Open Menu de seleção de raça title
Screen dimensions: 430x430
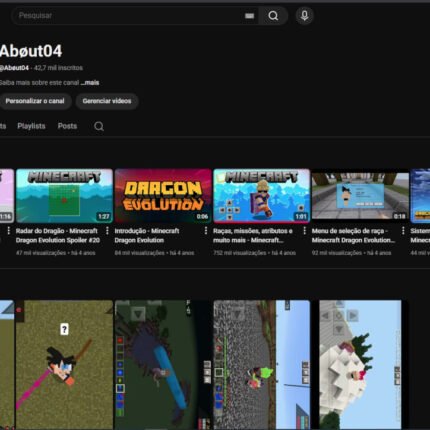(x=353, y=236)
